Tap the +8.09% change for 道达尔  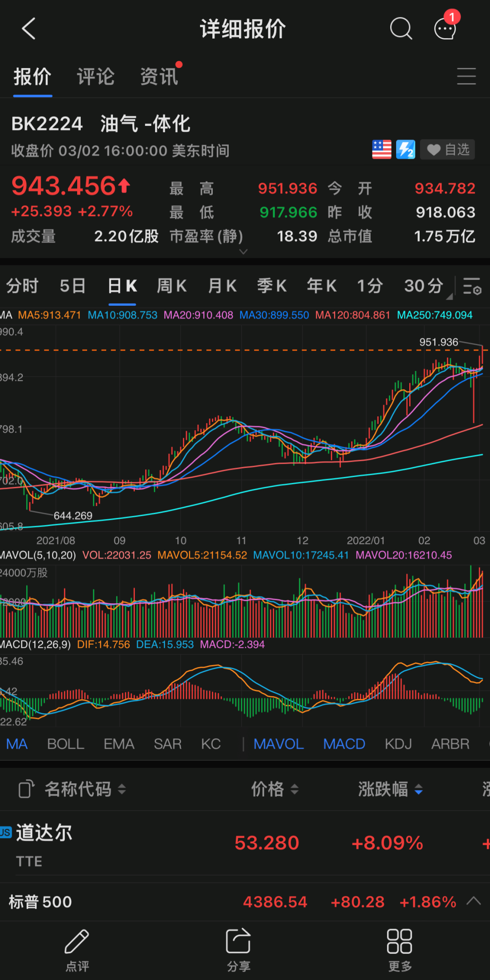[x=387, y=843]
